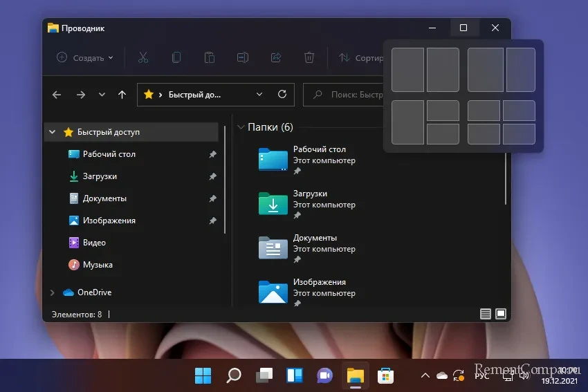The height and width of the screenshot is (392, 588).
Task: Go up one folder level
Action: [x=122, y=95]
